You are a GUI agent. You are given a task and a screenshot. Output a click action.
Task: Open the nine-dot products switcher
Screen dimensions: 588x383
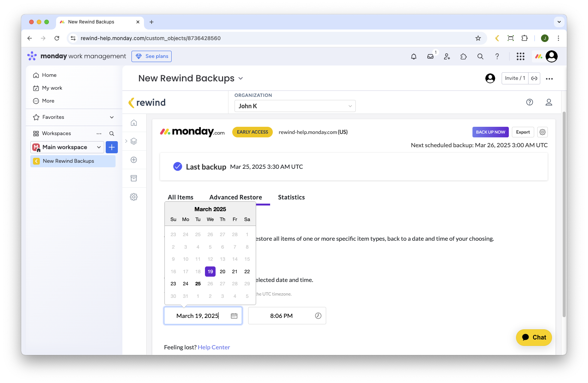coord(521,56)
